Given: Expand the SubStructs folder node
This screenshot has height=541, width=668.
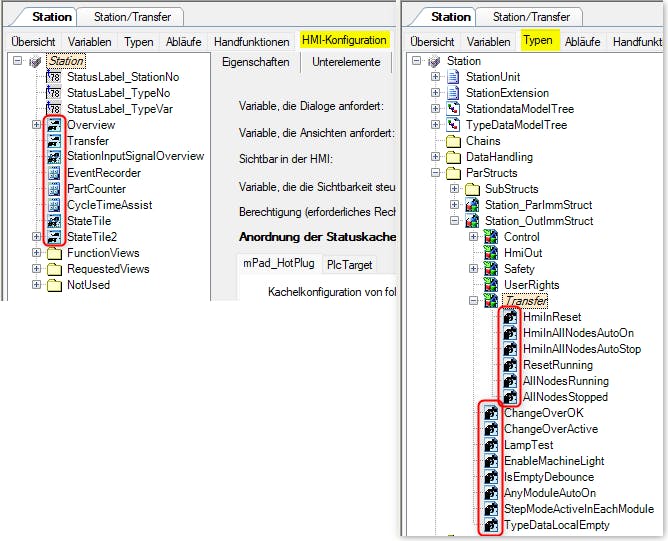Looking at the screenshot, I should pos(455,189).
